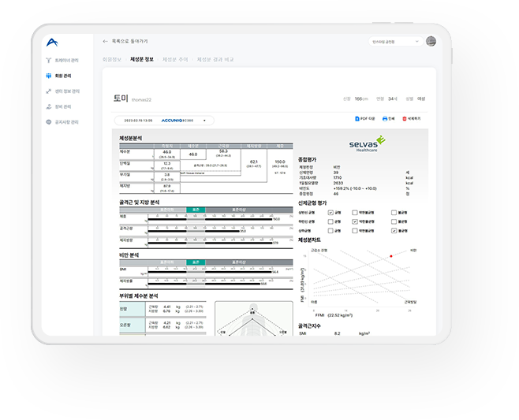
Task: Click the height value 166cm
Action: pos(361,98)
